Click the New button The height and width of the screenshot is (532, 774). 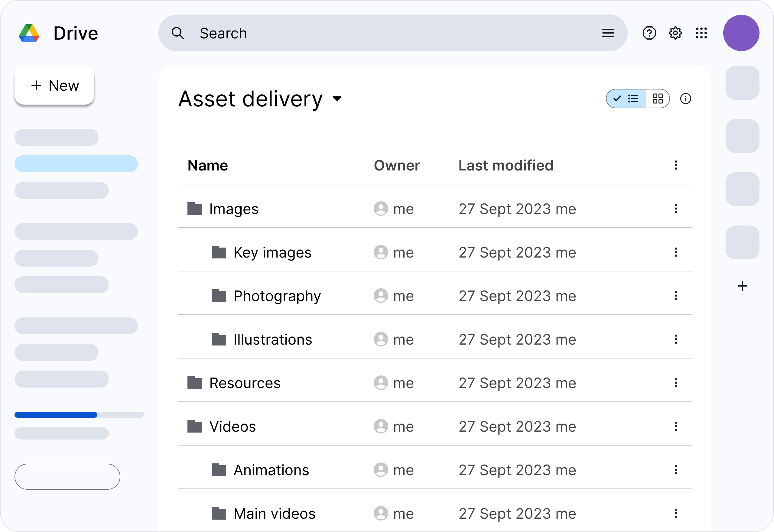(x=54, y=85)
